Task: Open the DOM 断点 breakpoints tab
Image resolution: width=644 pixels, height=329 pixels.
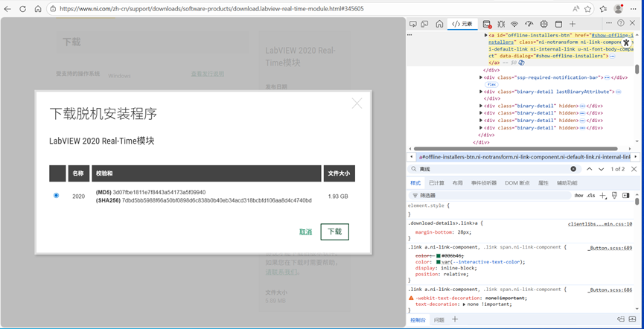Action: (517, 183)
